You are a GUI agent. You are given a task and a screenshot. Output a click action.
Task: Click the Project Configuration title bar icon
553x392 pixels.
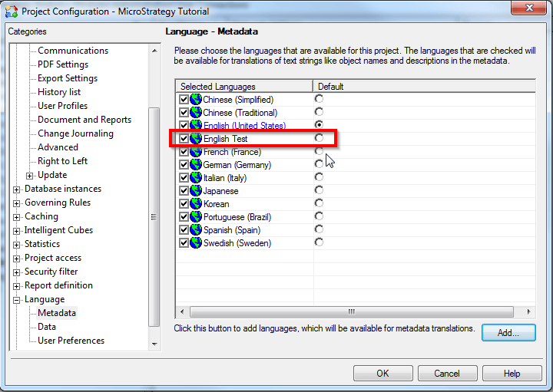[12, 12]
